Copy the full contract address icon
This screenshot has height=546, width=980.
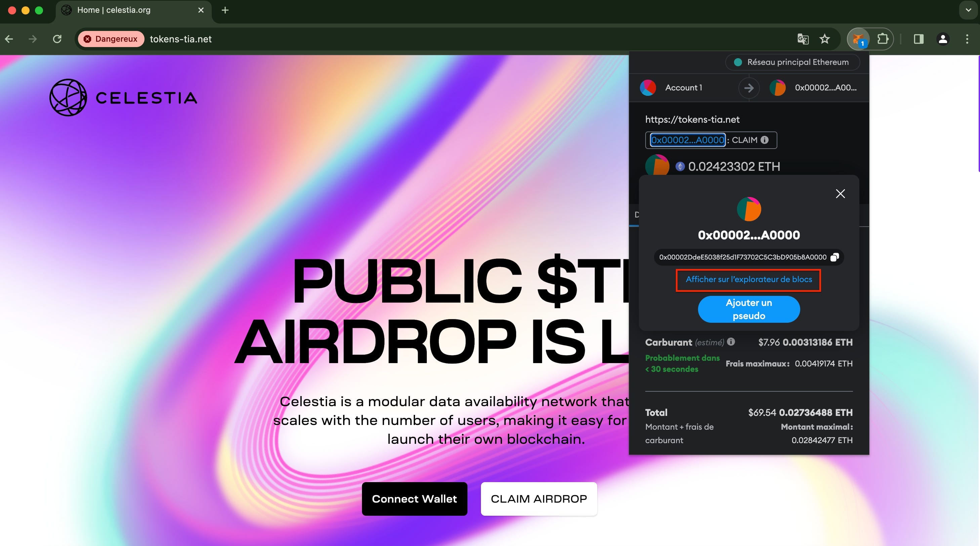(x=834, y=257)
